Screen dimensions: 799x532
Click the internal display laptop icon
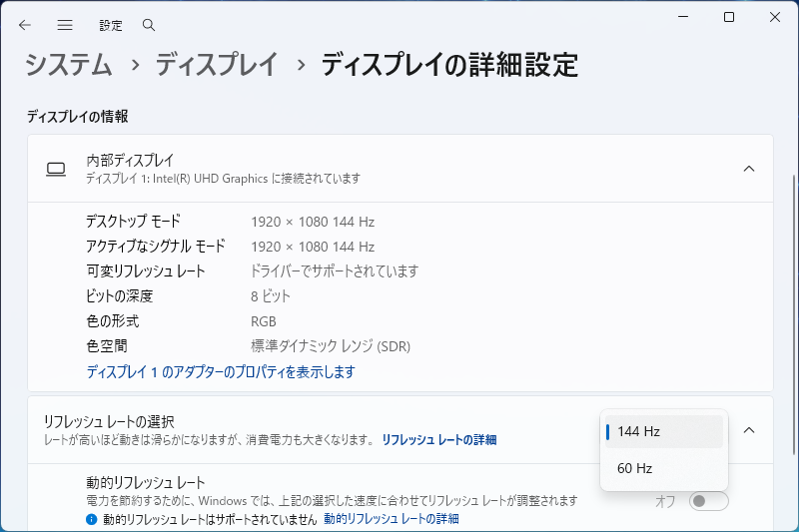point(56,169)
